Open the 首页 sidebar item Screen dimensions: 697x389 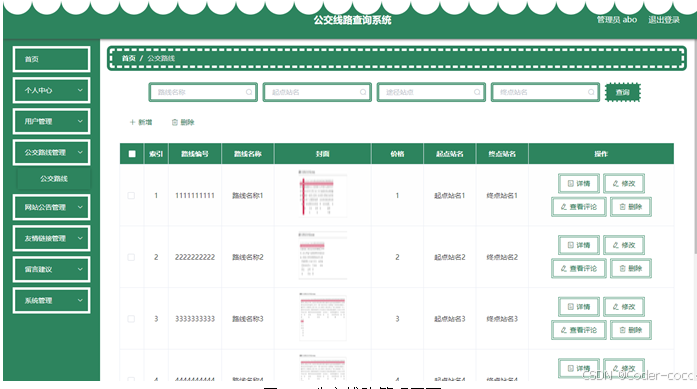[x=52, y=59]
